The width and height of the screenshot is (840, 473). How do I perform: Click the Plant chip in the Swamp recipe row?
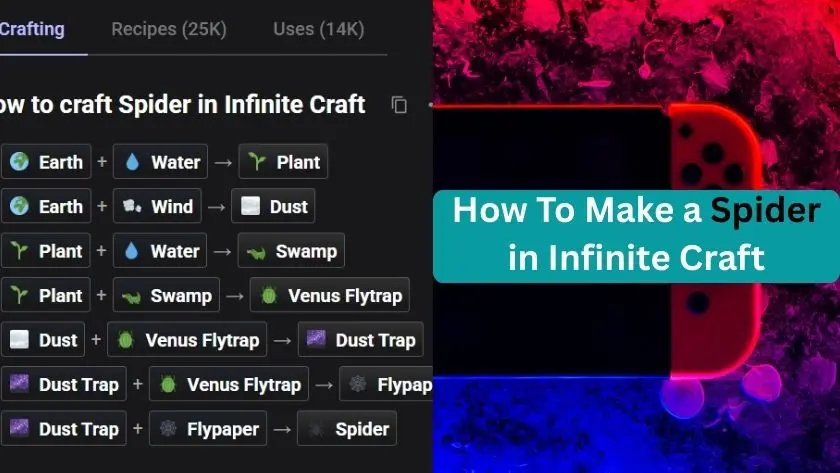[46, 250]
